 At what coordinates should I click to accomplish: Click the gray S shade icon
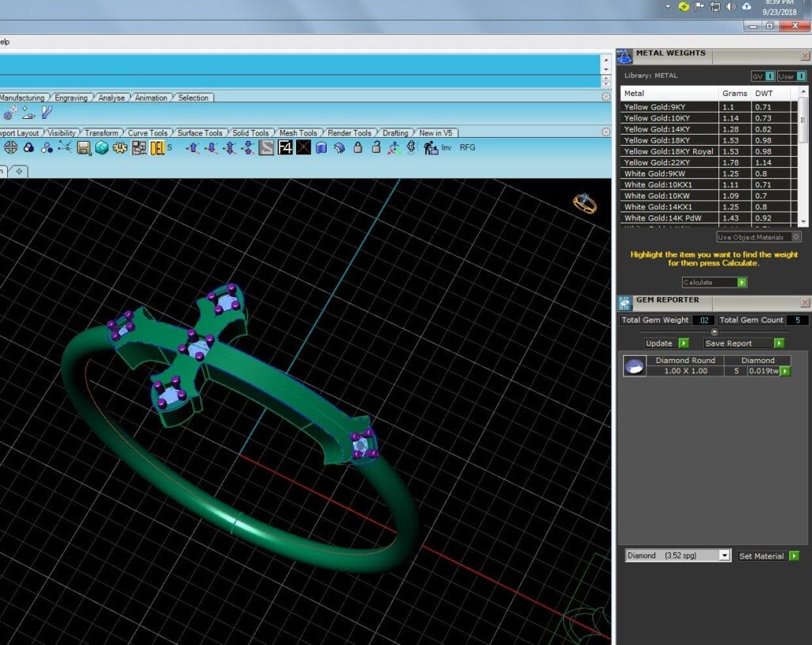tap(266, 147)
